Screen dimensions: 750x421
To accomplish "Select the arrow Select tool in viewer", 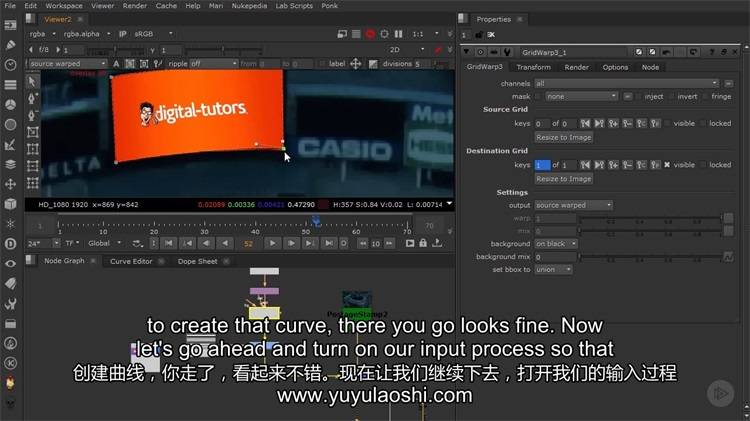I will (x=32, y=82).
